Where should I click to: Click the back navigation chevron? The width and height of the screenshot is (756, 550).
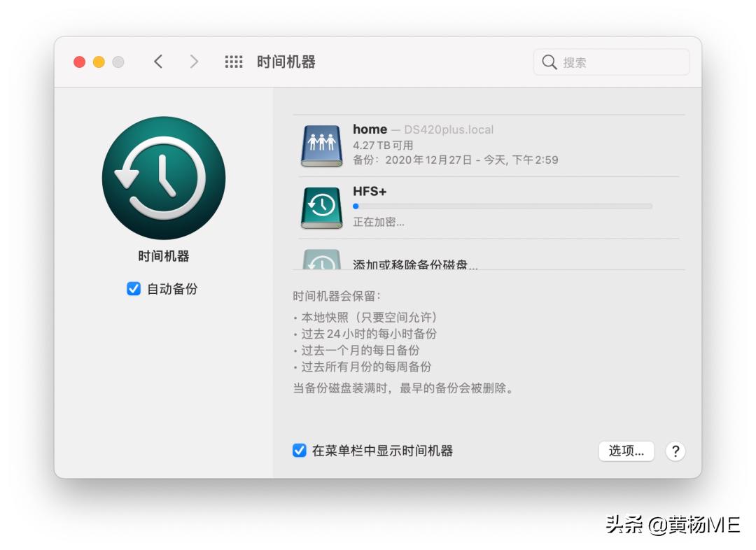(x=158, y=62)
